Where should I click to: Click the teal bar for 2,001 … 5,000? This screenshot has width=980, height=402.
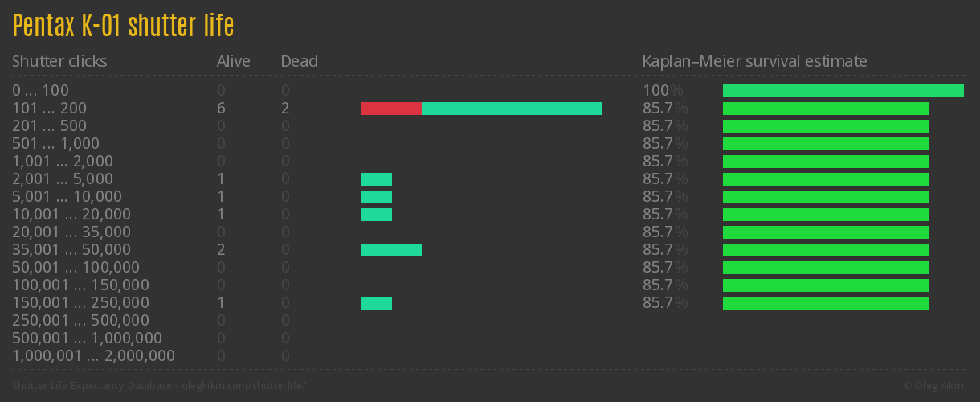point(376,179)
